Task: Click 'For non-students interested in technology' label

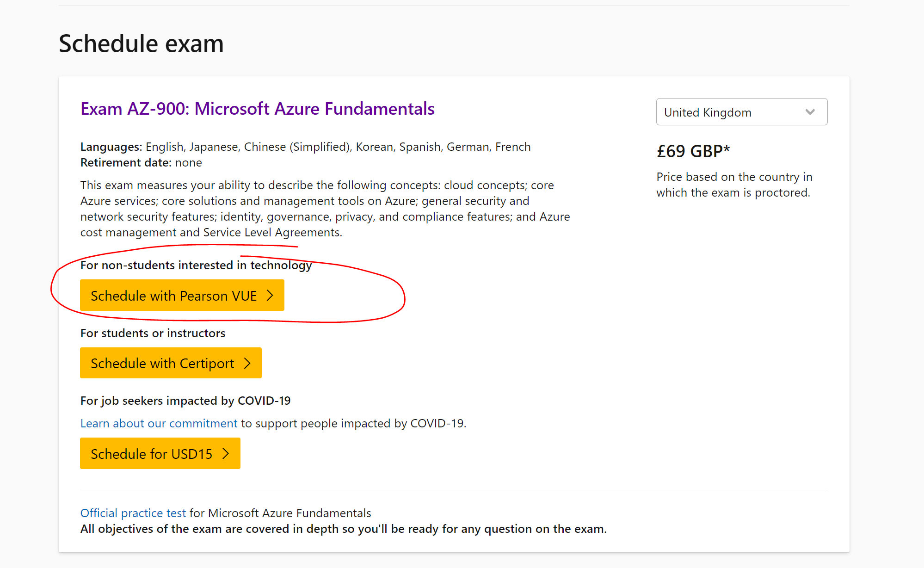Action: (196, 265)
